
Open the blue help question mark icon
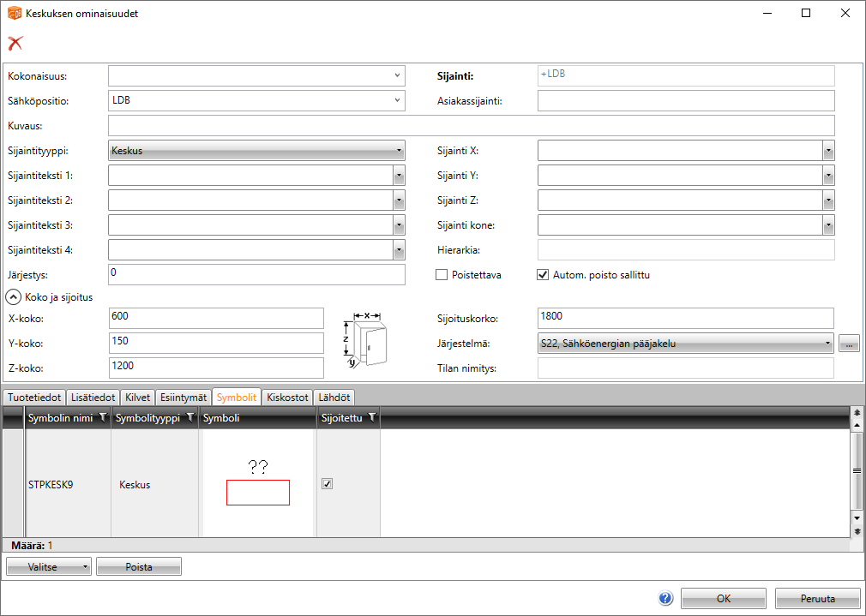pos(665,599)
